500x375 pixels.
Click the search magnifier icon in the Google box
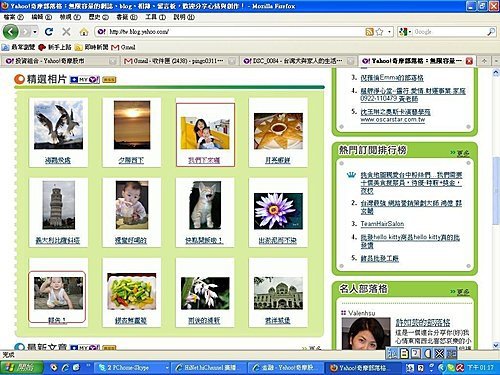491,32
